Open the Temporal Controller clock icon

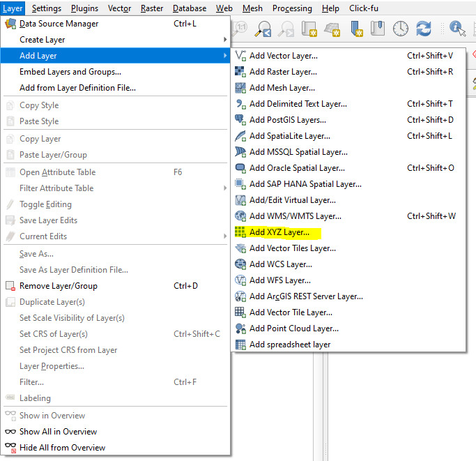[401, 29]
